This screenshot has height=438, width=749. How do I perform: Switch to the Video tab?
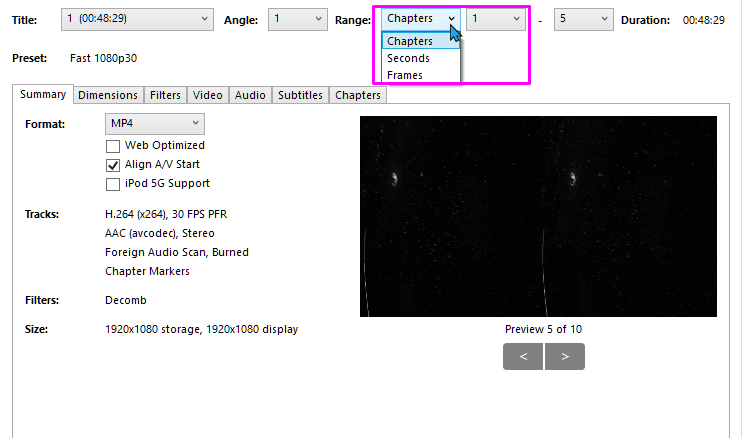pos(208,95)
